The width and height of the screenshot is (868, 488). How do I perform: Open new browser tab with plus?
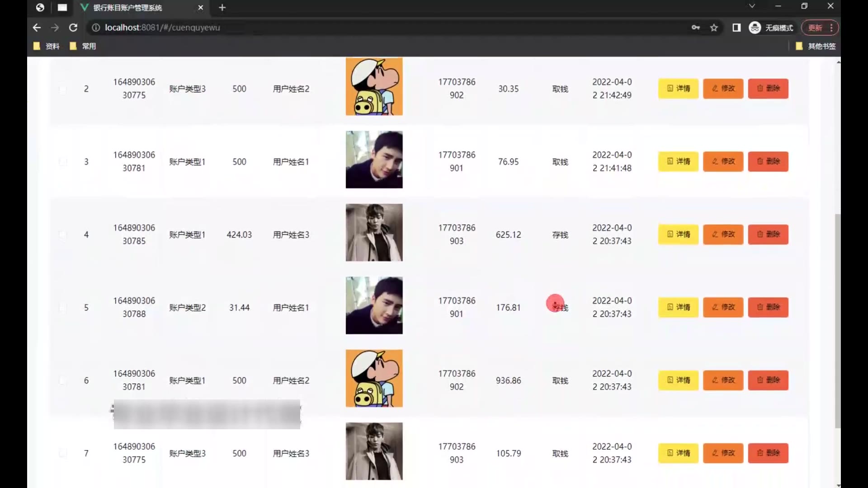pos(222,8)
